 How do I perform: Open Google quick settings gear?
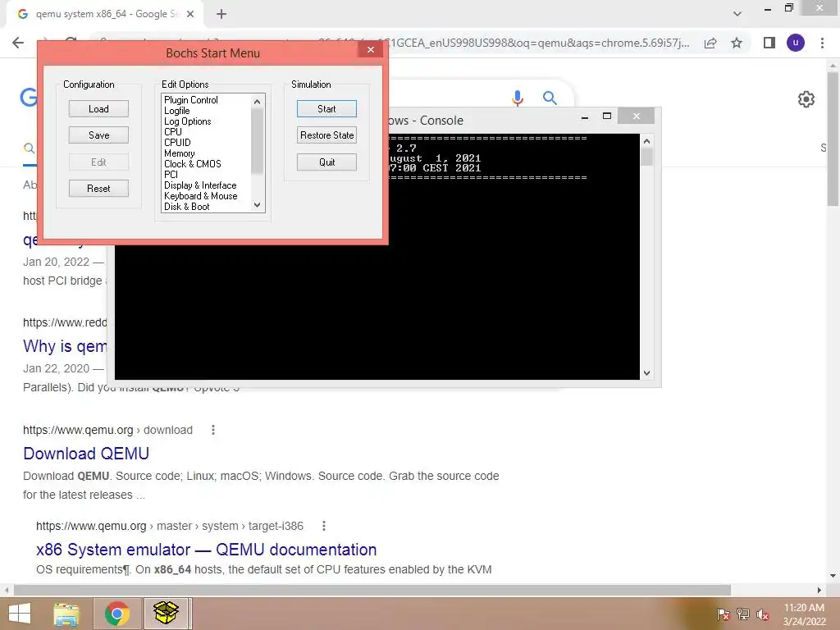806,99
